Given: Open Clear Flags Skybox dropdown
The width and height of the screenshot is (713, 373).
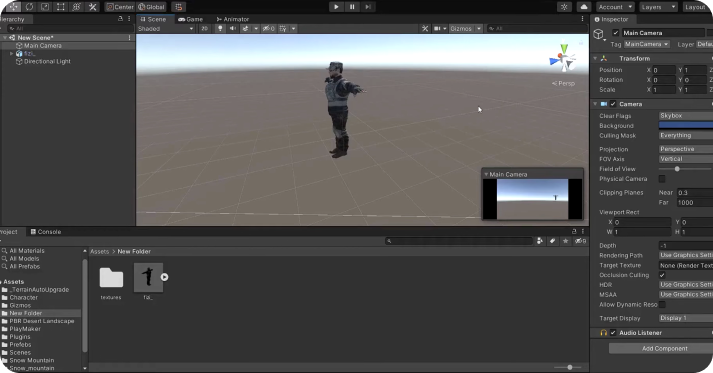Looking at the screenshot, I should [x=686, y=116].
